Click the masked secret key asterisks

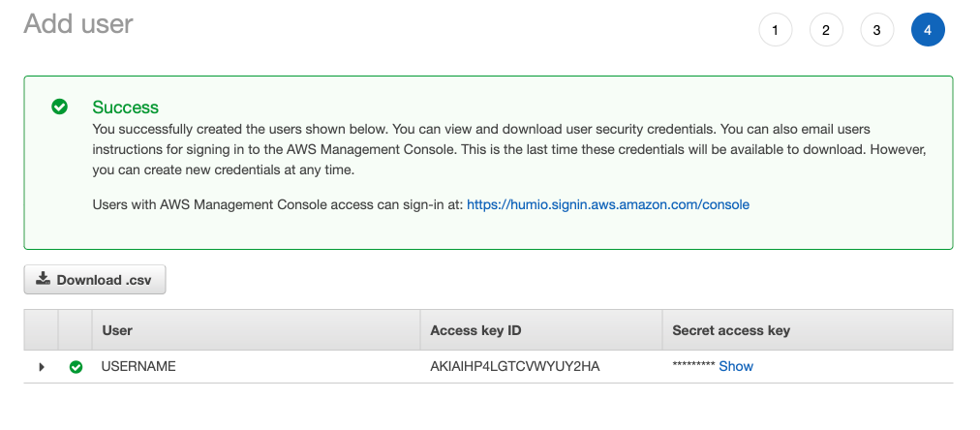[x=693, y=366]
